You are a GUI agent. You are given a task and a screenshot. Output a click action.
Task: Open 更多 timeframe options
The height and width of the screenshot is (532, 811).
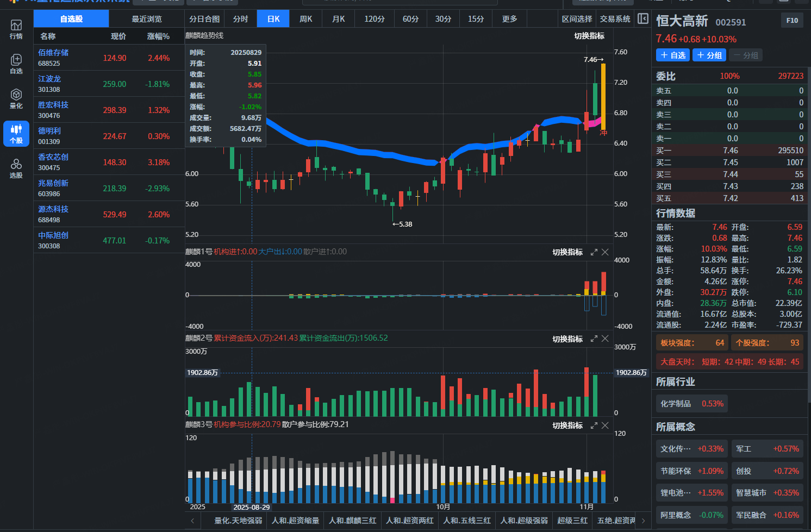point(510,19)
